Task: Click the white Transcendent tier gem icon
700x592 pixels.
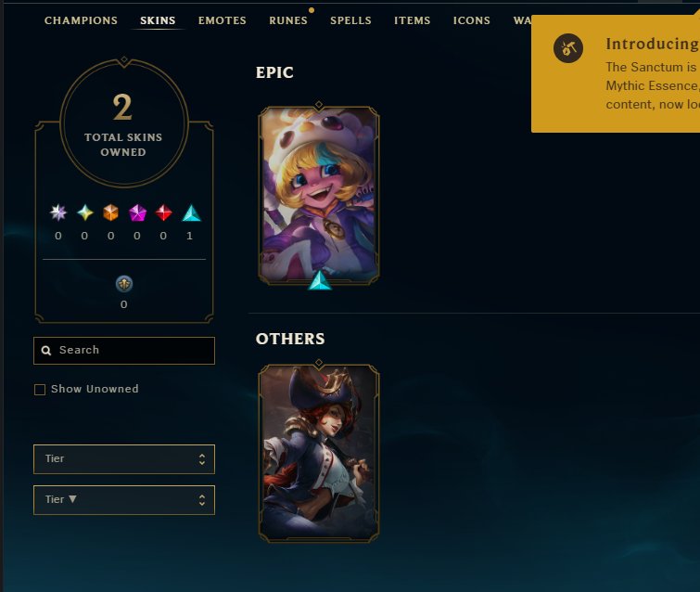Action: point(58,212)
